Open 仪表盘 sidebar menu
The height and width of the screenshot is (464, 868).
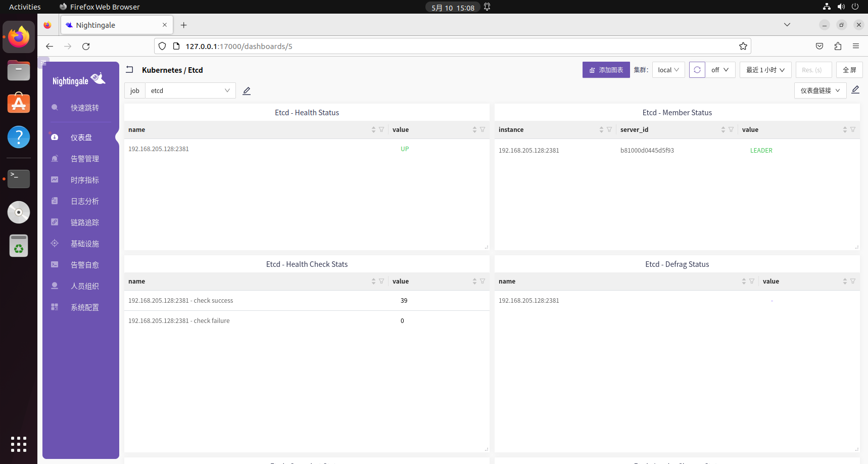[81, 137]
